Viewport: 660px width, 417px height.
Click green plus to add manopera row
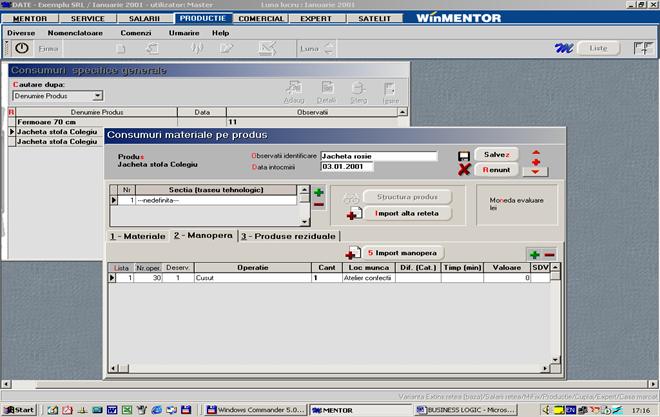[x=534, y=254]
